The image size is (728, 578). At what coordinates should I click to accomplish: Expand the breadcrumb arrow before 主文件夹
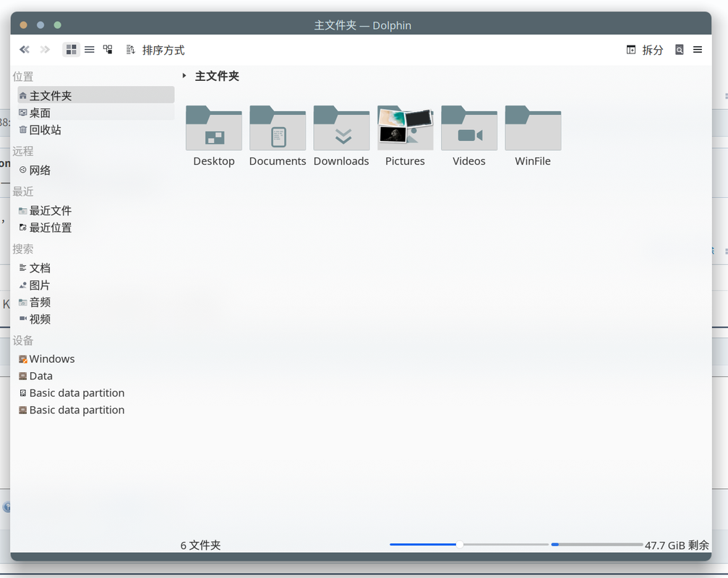(x=184, y=76)
